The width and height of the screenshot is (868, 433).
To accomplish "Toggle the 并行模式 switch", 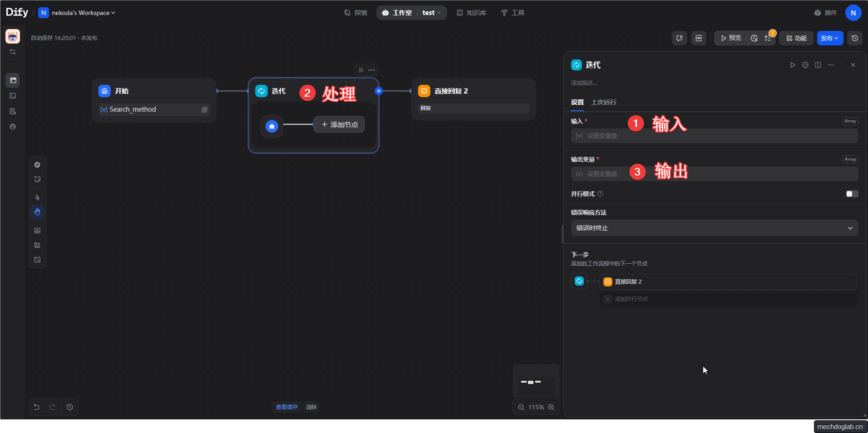I will click(x=852, y=194).
